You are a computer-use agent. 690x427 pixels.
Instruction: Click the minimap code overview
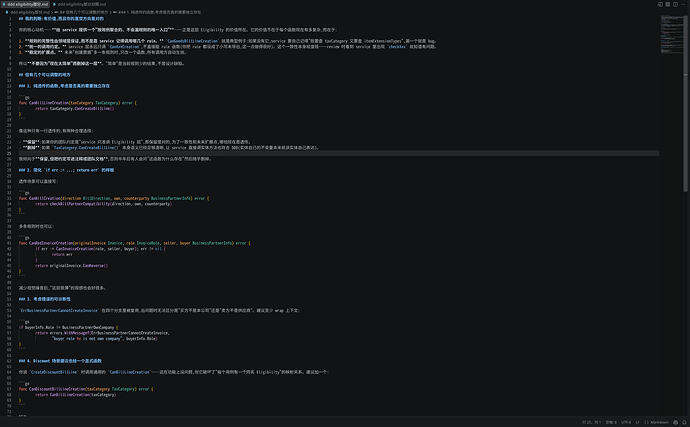[672, 34]
